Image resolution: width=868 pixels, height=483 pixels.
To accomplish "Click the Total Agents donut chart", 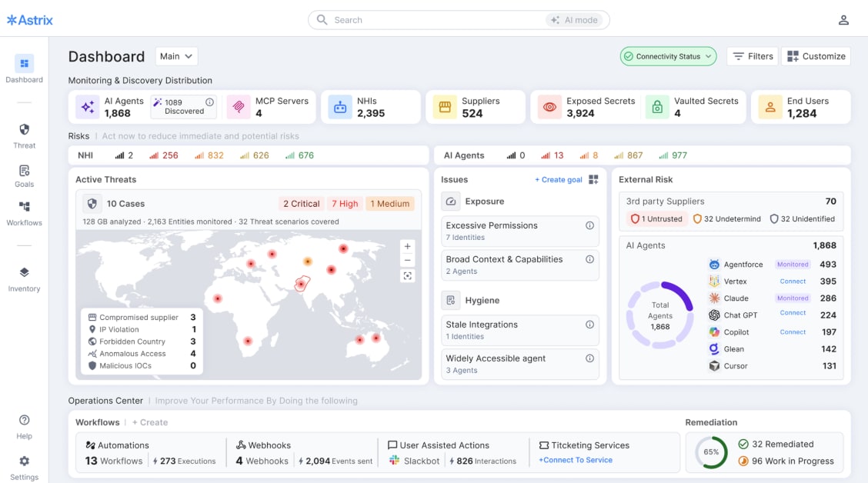I will (660, 315).
